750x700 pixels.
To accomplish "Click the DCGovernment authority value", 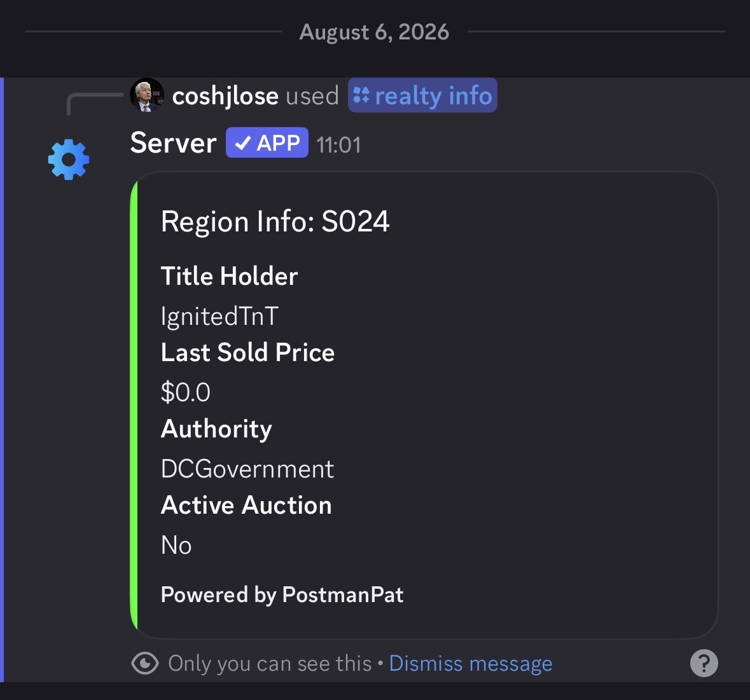I will pyautogui.click(x=247, y=469).
